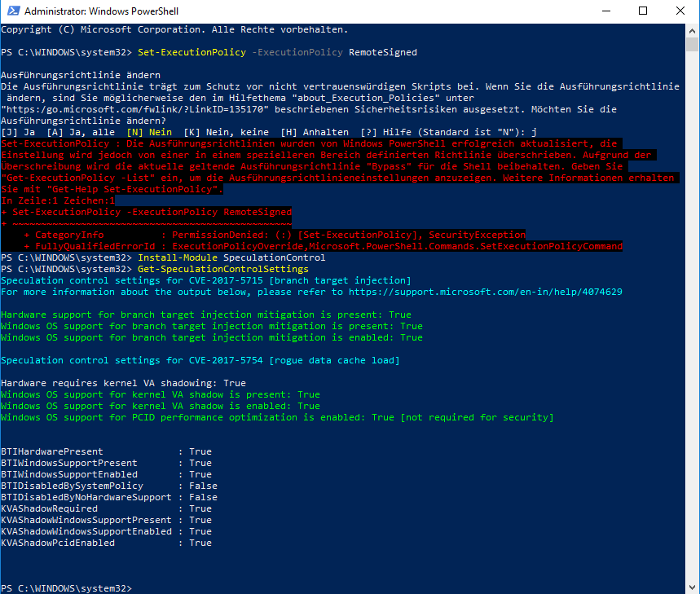Click the RemoteSigned argument on the first prompt line

(x=383, y=52)
